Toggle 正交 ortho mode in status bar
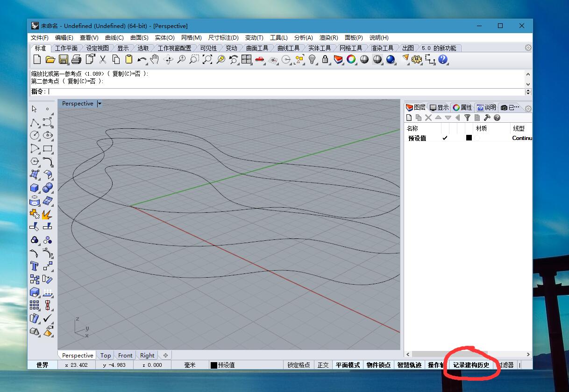 coord(323,365)
